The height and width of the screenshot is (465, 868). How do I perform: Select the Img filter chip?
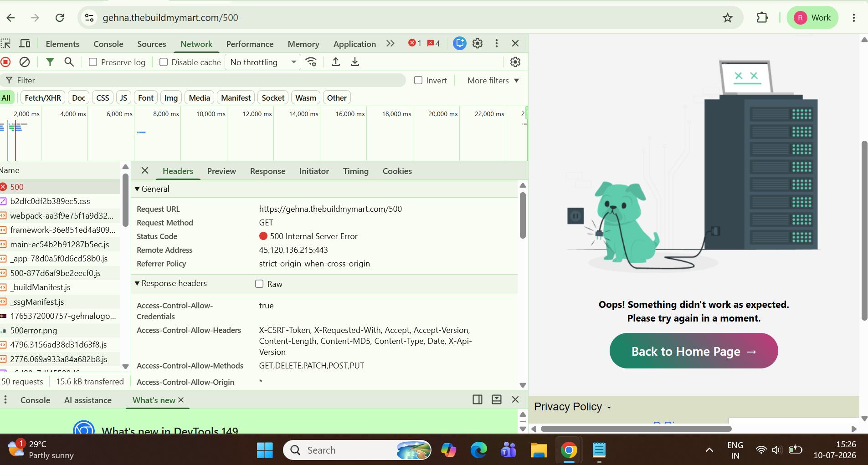point(171,98)
